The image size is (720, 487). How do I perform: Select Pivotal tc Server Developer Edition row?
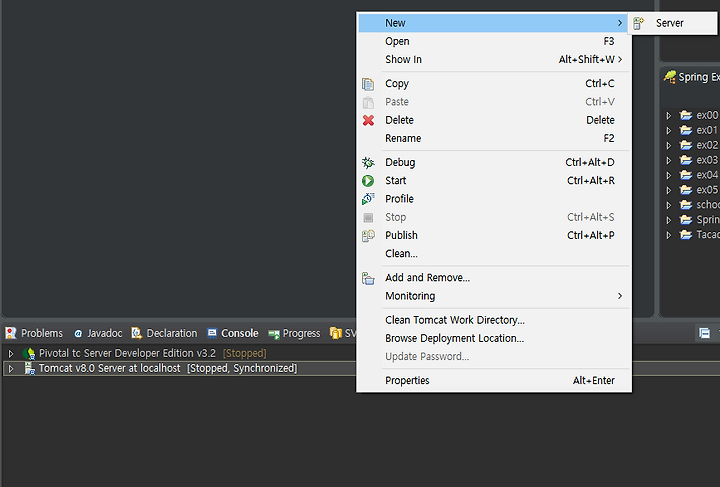179,353
